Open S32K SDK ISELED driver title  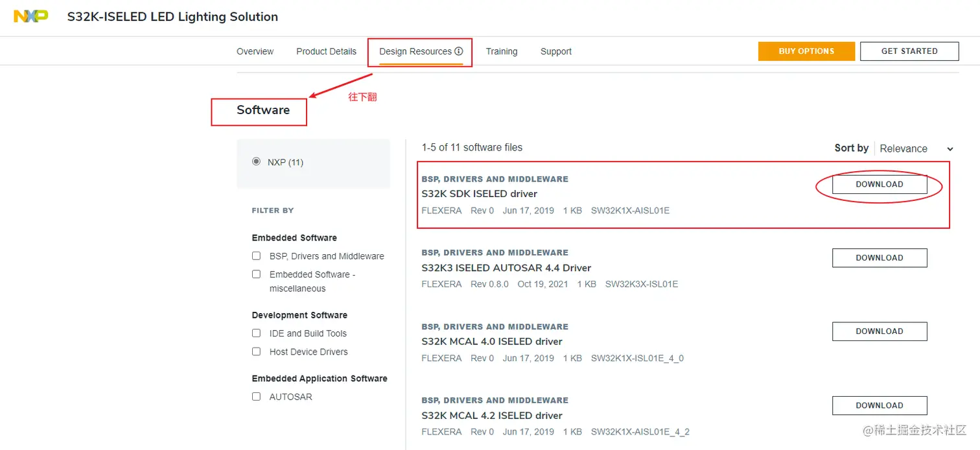tap(480, 194)
